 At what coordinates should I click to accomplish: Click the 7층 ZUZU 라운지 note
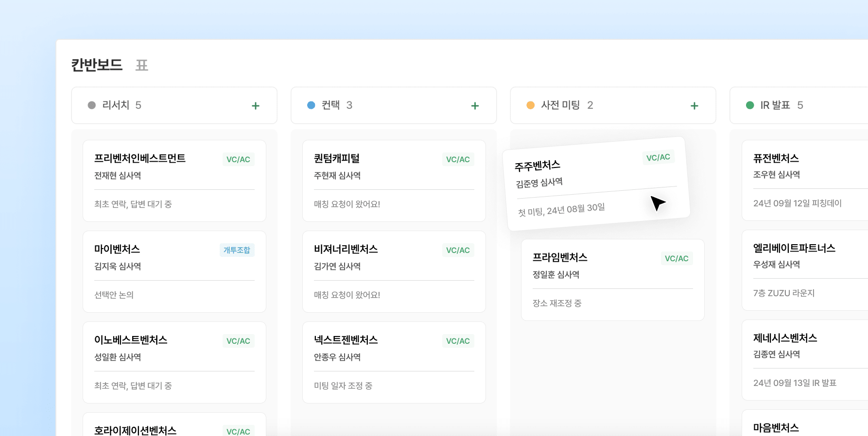tap(784, 293)
